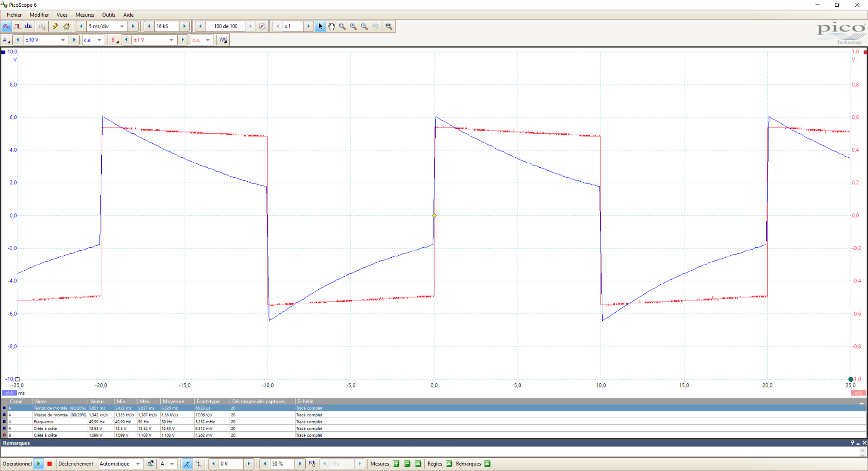Open advanced trigger settings icon
This screenshot has height=471, width=868.
[150, 464]
